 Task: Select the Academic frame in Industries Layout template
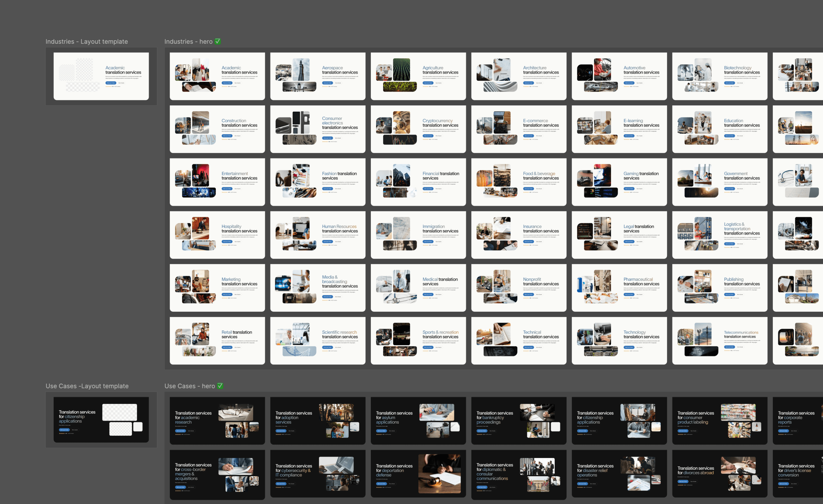[101, 76]
